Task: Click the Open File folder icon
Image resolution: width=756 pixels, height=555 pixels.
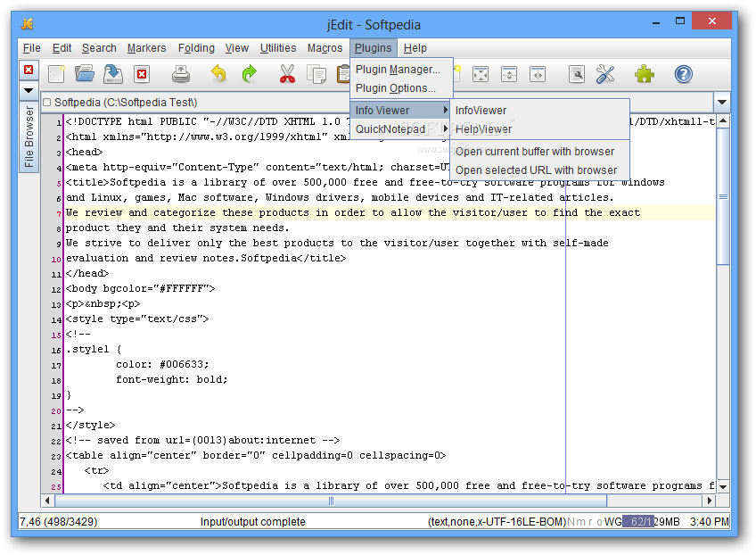Action: 85,74
